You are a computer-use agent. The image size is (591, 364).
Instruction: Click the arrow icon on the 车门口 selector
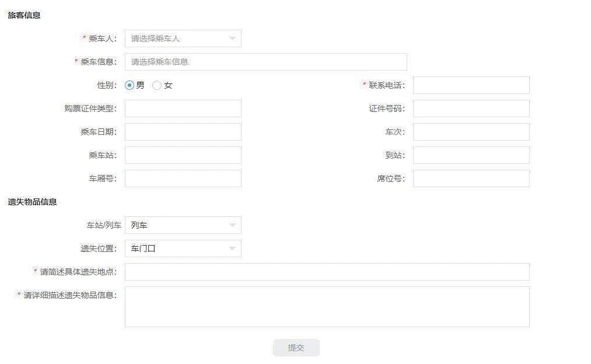click(x=233, y=248)
